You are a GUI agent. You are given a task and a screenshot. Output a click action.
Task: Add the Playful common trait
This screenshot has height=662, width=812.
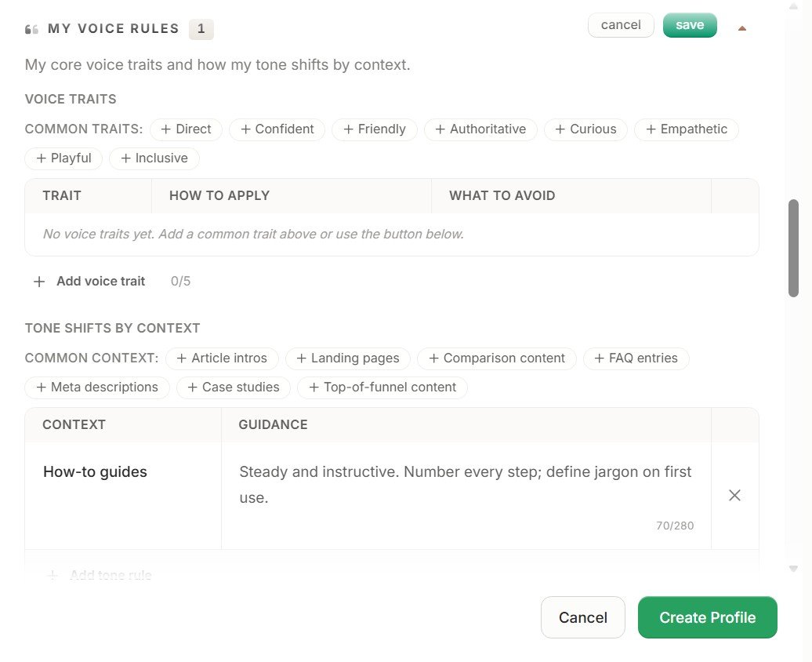63,158
